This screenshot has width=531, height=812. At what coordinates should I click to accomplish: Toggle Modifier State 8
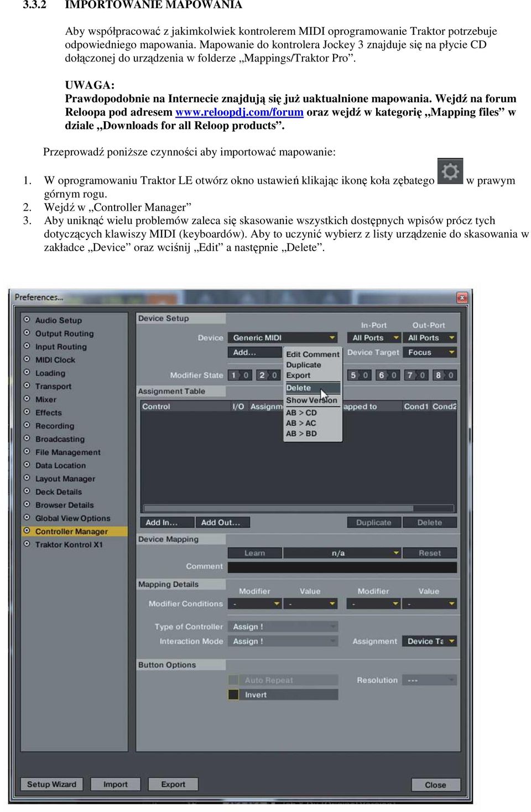444,375
